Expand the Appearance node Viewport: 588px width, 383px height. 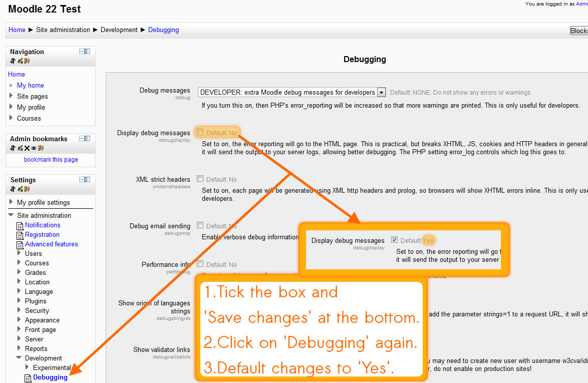pos(19,319)
